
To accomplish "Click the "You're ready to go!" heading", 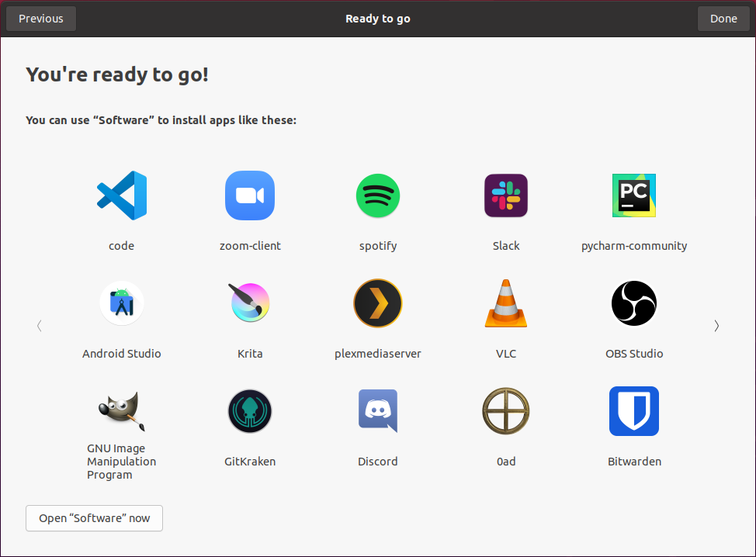I will 117,74.
